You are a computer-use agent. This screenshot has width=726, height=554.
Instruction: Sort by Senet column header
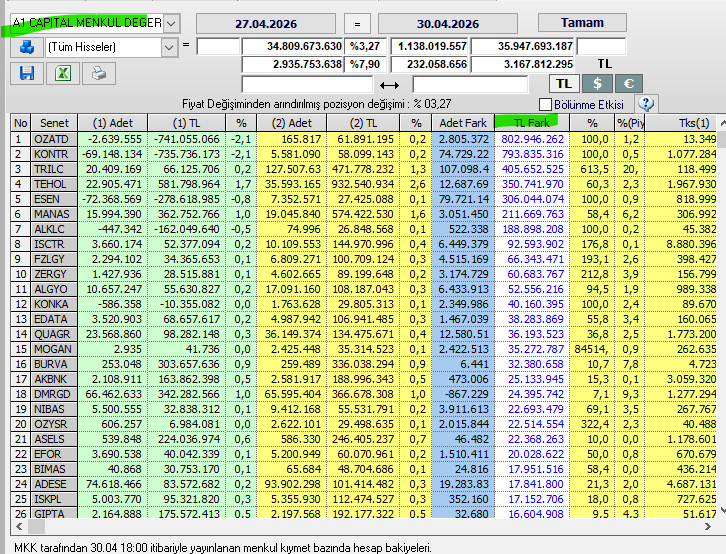[54, 123]
